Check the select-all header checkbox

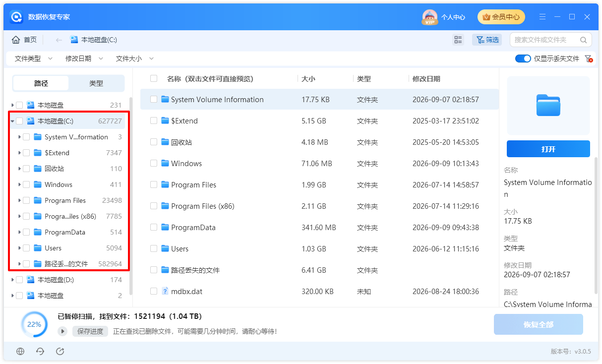(154, 78)
